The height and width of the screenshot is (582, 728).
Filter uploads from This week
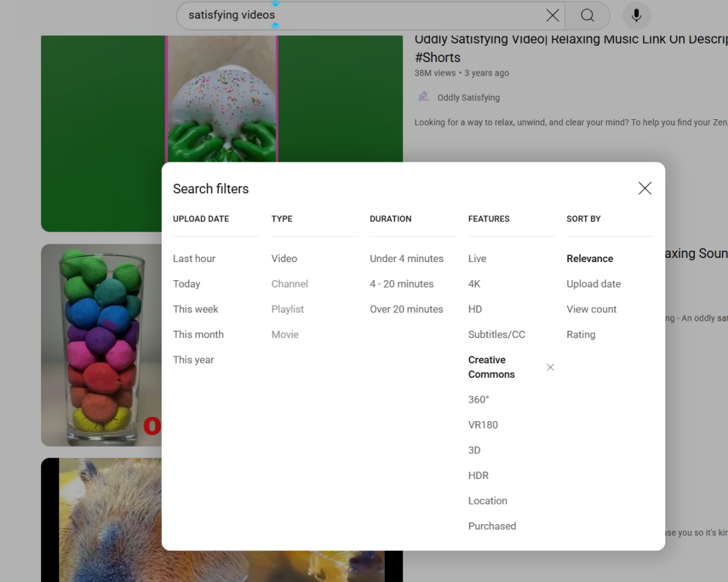pos(195,309)
